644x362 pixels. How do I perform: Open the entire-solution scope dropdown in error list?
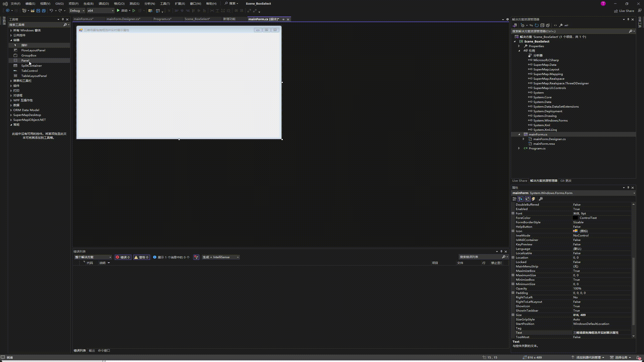pyautogui.click(x=93, y=257)
